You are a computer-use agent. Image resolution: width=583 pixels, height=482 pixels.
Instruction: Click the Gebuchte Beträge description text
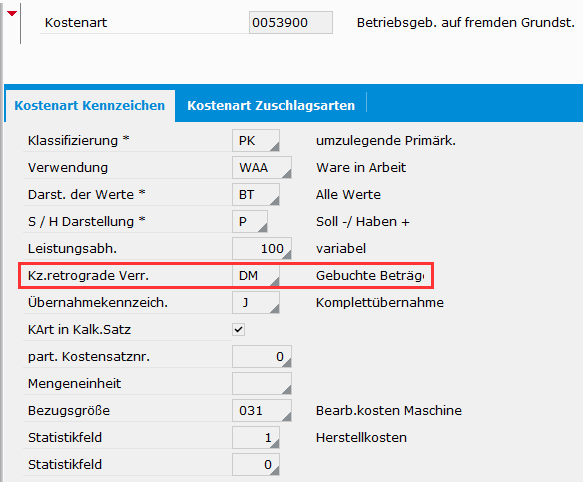tap(370, 276)
